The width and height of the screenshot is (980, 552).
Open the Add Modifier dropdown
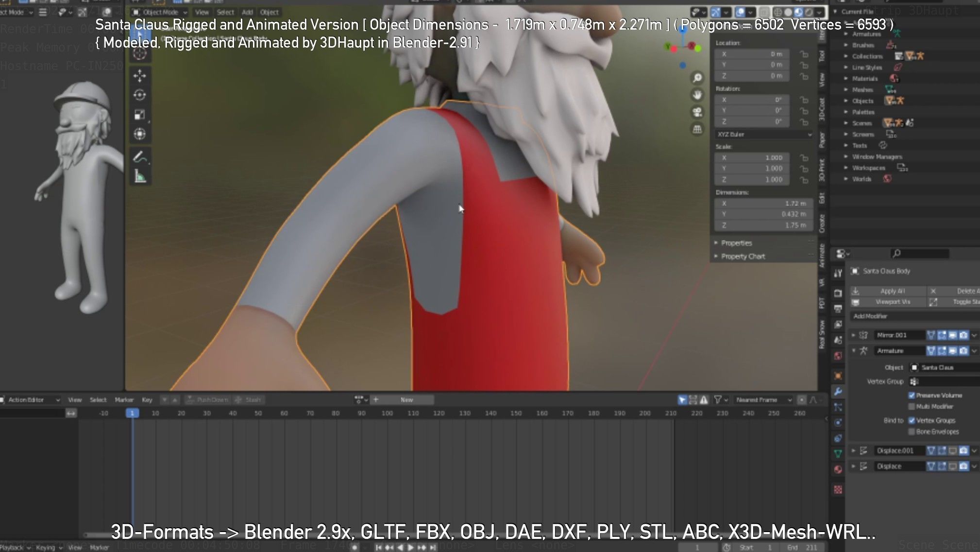pos(914,316)
